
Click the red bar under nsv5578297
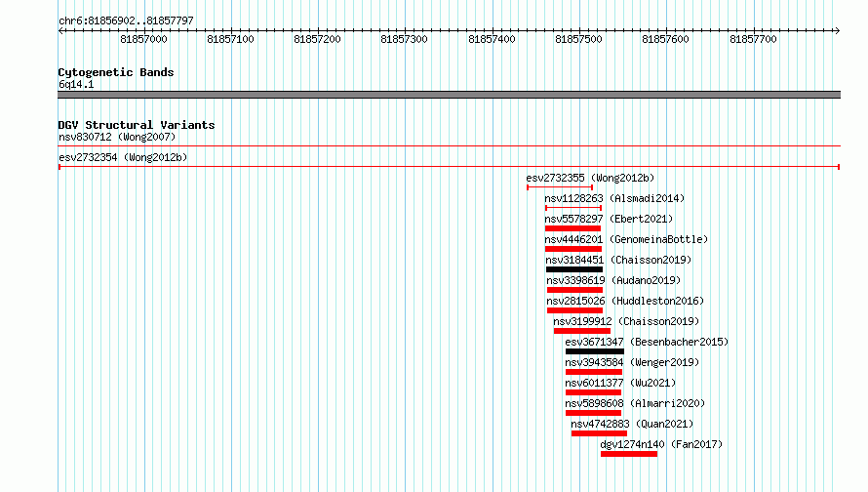click(572, 228)
